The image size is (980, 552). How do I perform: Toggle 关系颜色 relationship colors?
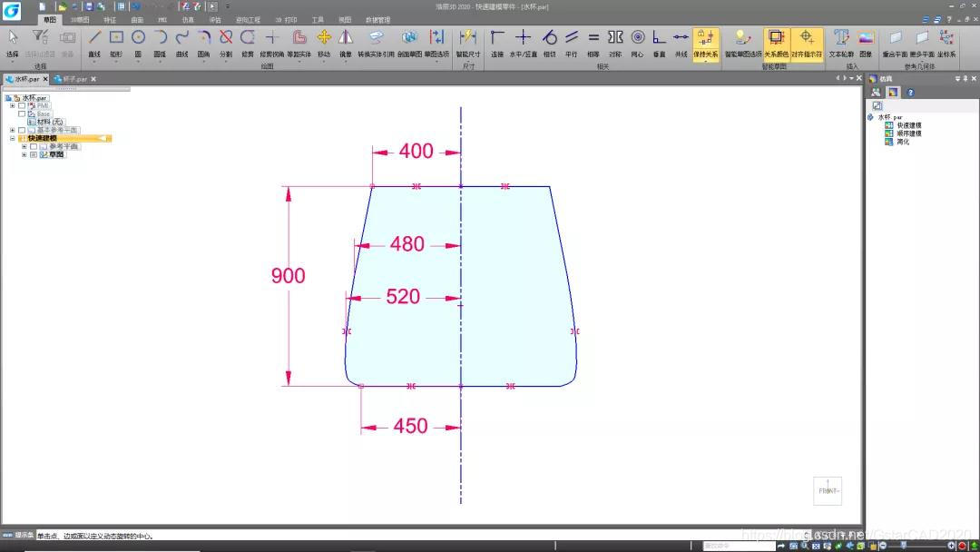pyautogui.click(x=776, y=44)
